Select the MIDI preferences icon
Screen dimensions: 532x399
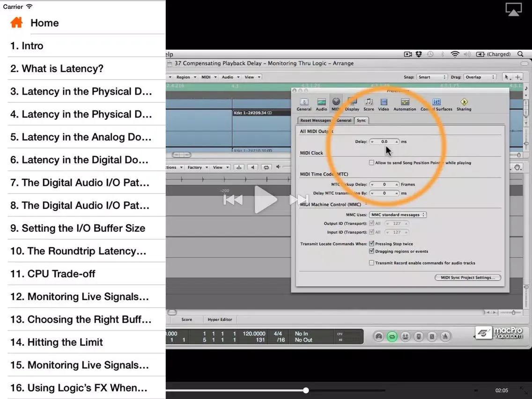click(x=336, y=104)
